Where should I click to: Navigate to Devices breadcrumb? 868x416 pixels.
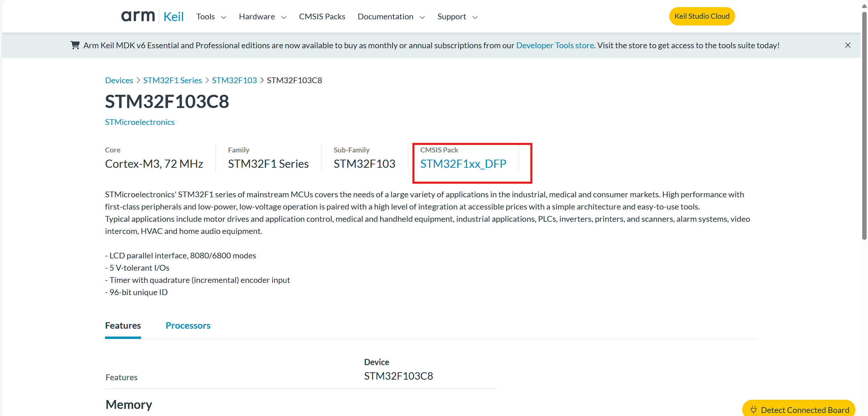pyautogui.click(x=119, y=80)
